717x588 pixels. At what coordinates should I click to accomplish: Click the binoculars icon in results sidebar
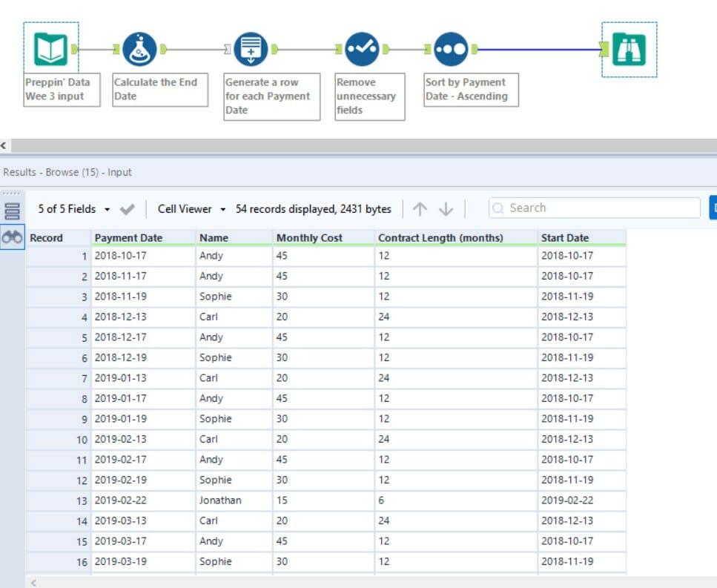click(x=12, y=237)
